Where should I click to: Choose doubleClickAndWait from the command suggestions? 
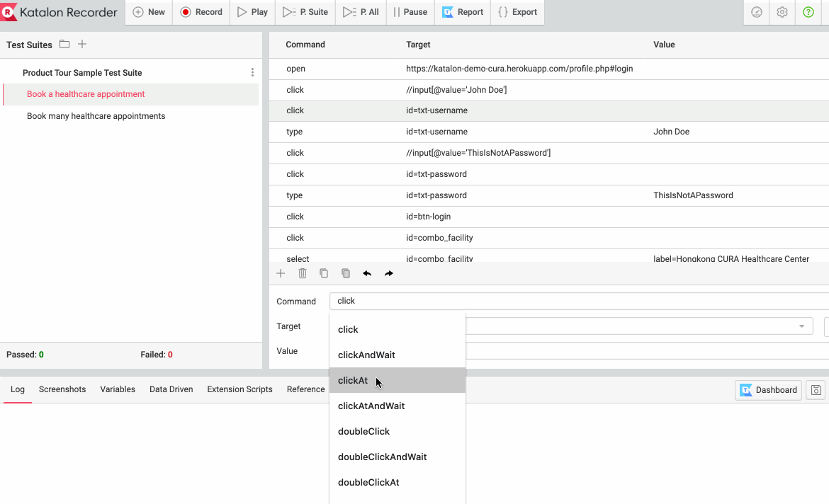click(x=397, y=457)
